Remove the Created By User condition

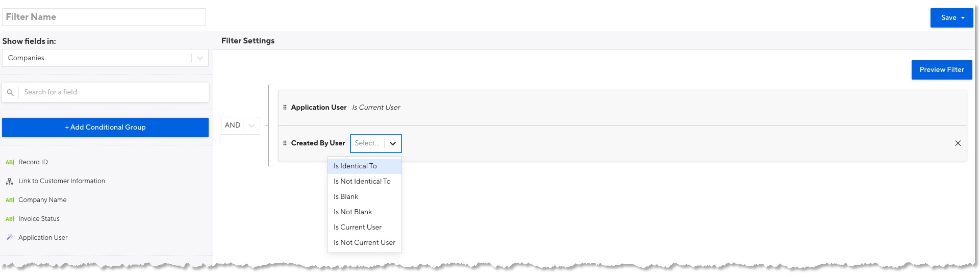pos(958,143)
